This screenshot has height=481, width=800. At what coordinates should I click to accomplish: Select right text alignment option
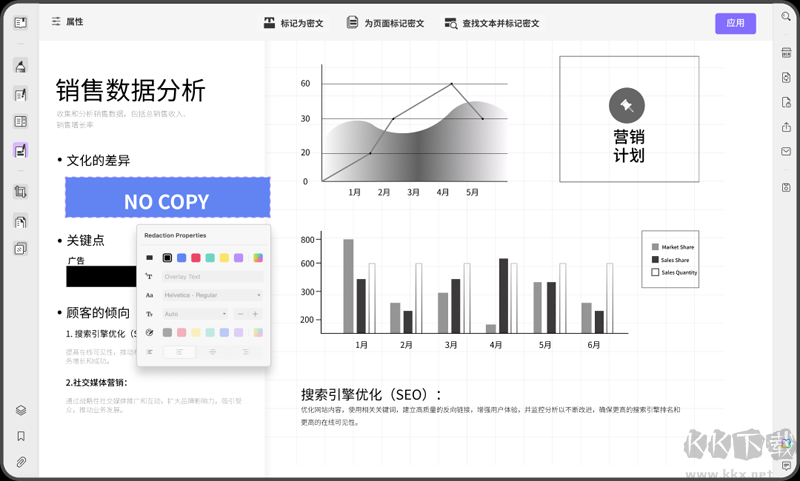245,352
